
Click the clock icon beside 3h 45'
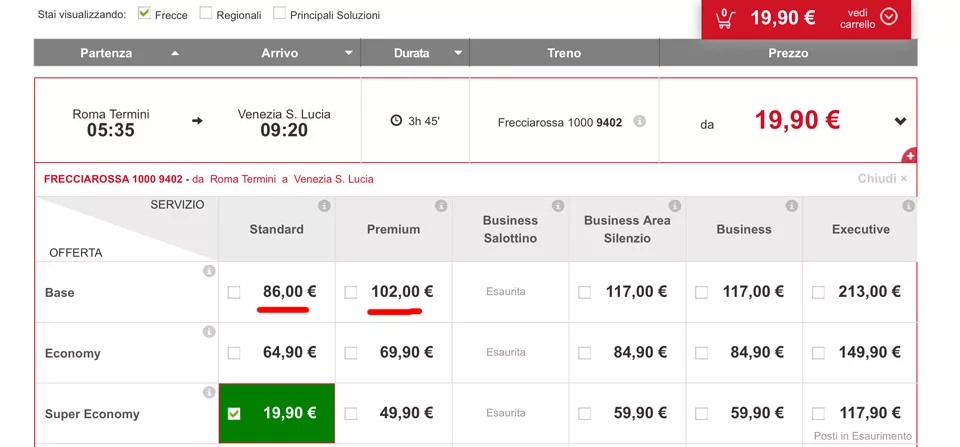coord(396,121)
